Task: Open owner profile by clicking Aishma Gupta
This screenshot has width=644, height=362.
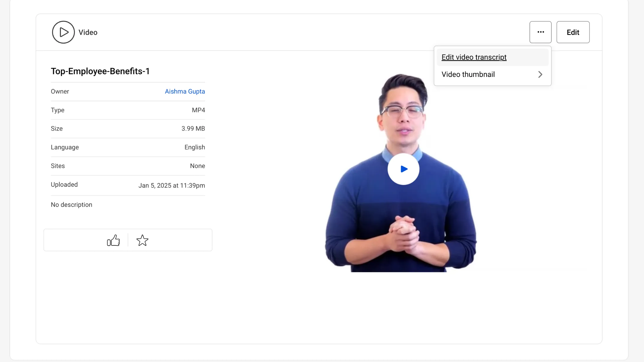Action: [185, 91]
